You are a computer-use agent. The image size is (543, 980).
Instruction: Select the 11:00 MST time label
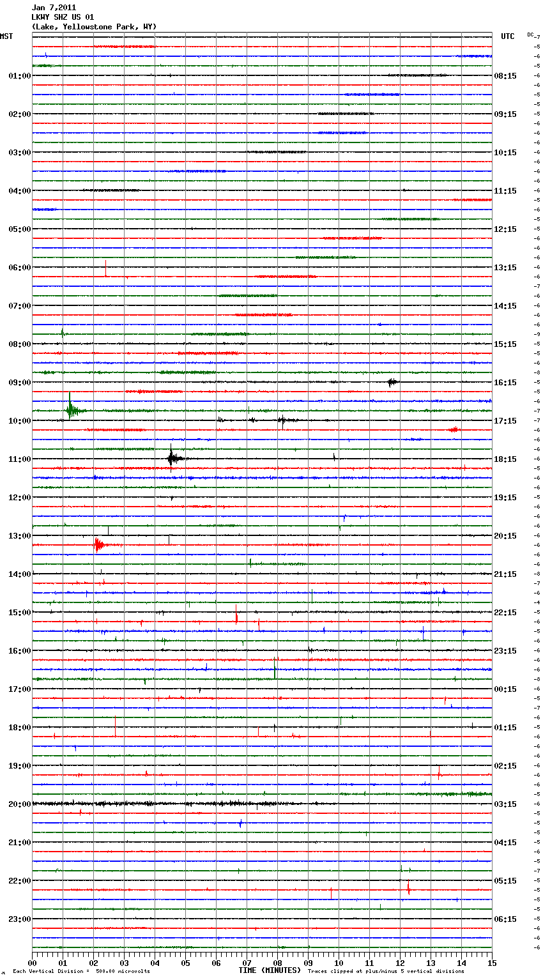20,459
